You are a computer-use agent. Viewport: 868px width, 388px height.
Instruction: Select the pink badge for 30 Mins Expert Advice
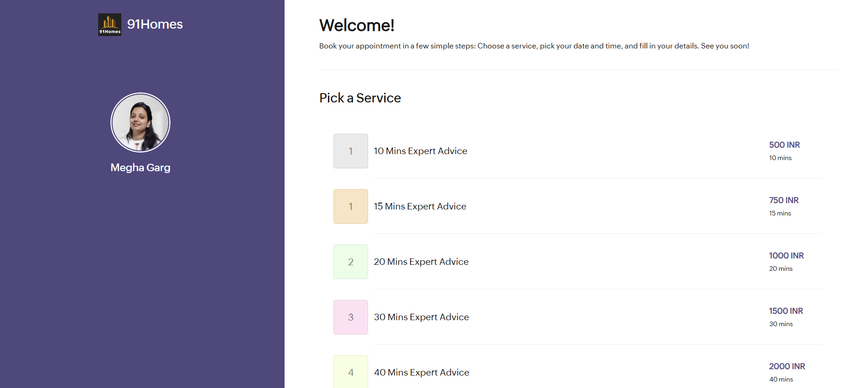pos(351,317)
